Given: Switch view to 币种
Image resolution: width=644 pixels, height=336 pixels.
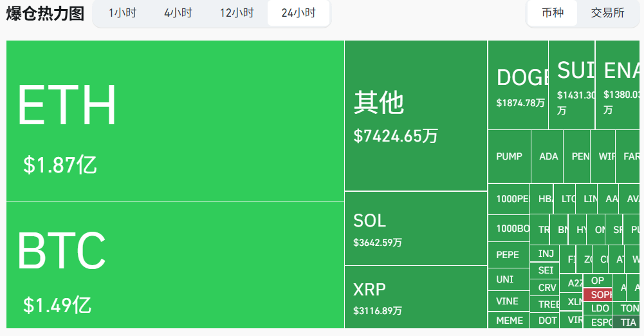Looking at the screenshot, I should point(553,13).
